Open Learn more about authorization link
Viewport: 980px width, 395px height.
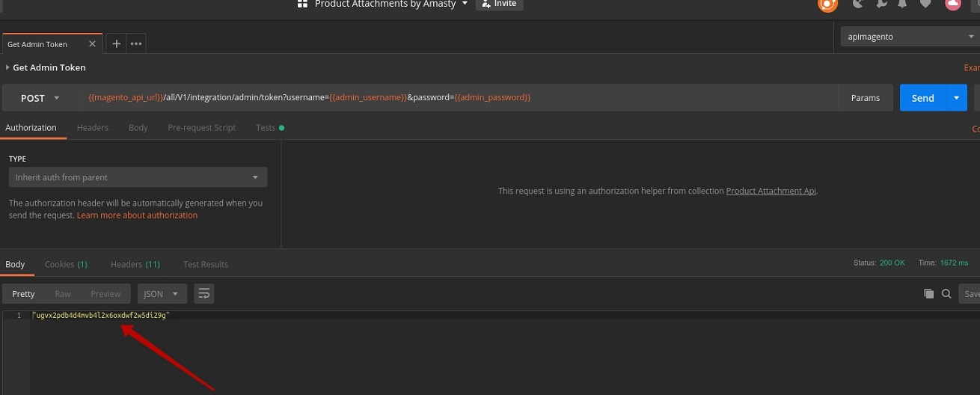[137, 215]
